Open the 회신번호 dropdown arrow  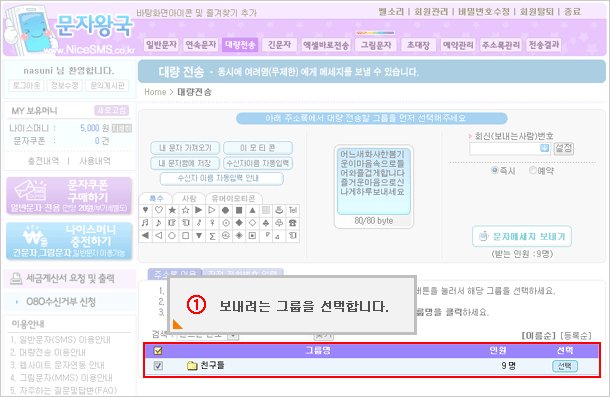545,148
